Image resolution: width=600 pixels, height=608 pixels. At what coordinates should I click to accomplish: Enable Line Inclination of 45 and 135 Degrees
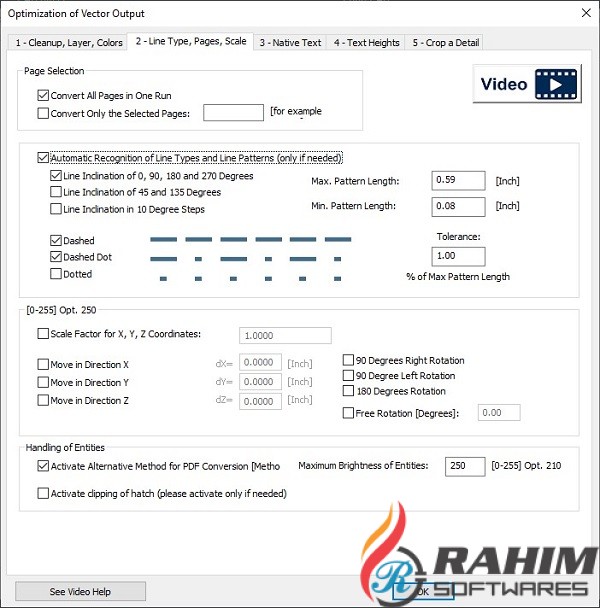tap(56, 192)
